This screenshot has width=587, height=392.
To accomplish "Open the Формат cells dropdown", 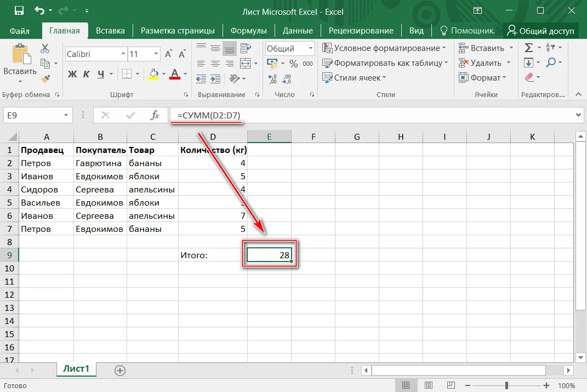I will (482, 77).
